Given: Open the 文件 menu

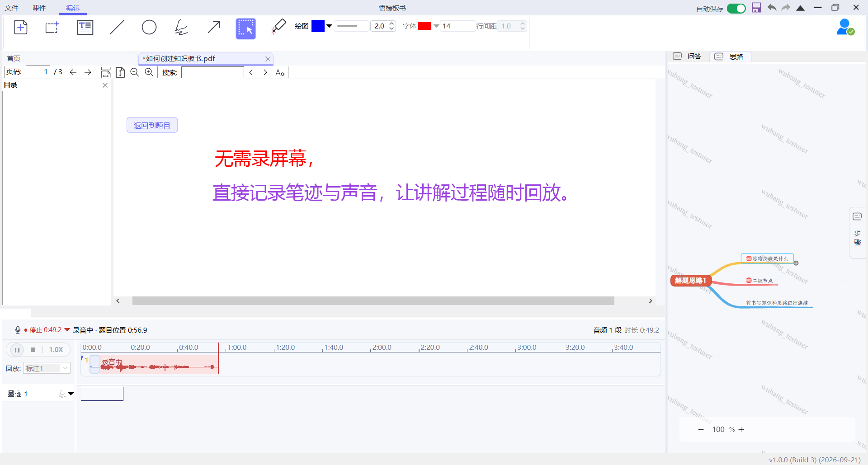Looking at the screenshot, I should [11, 8].
